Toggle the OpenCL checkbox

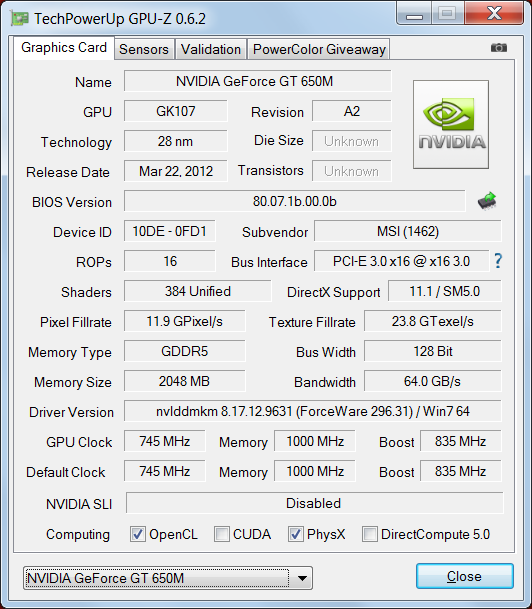(x=138, y=534)
